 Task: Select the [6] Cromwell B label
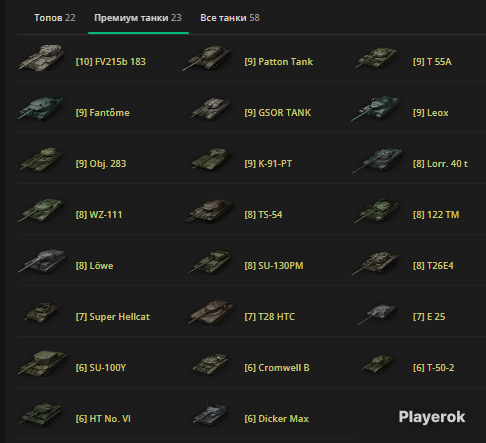277,368
